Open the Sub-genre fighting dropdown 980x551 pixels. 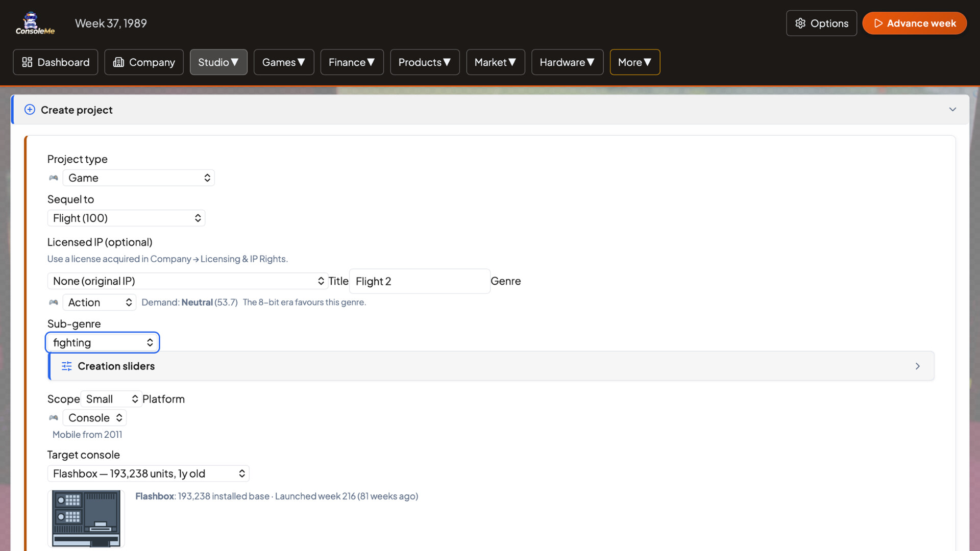coord(102,342)
